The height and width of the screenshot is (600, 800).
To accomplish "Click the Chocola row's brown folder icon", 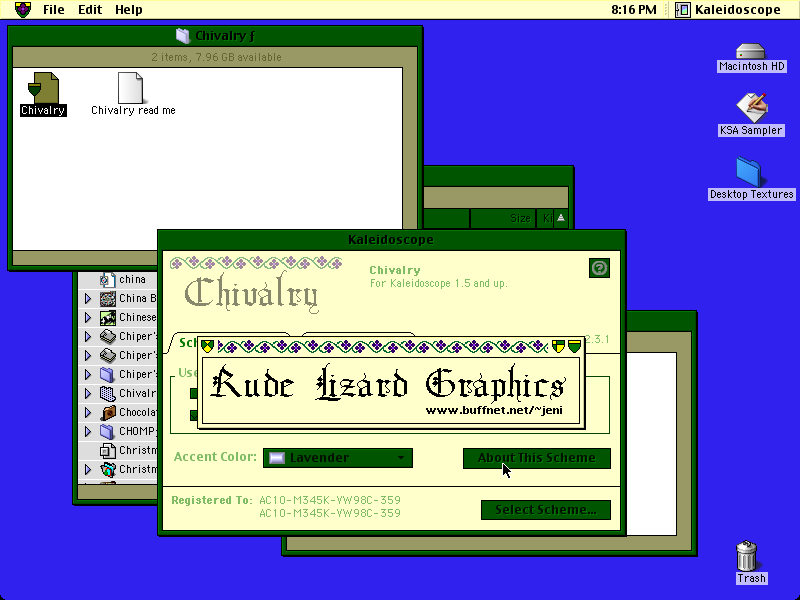I will (107, 412).
